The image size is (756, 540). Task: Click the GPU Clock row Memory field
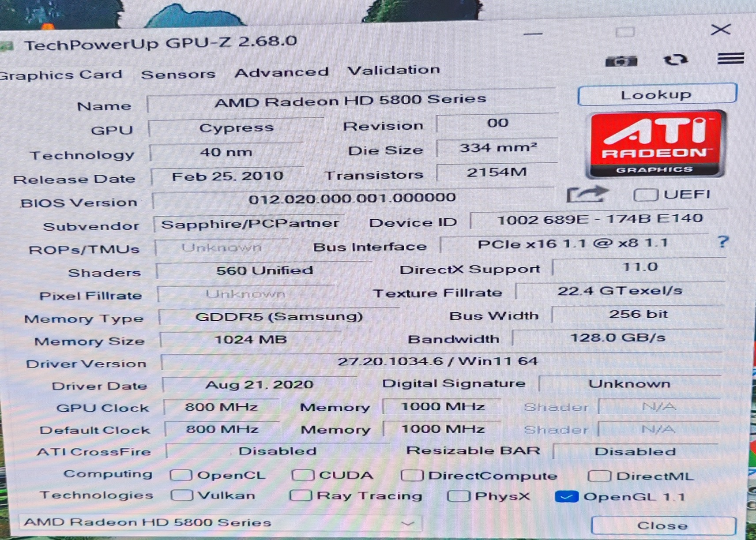tap(442, 406)
